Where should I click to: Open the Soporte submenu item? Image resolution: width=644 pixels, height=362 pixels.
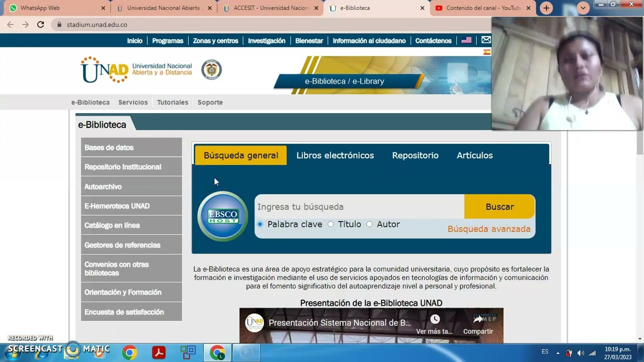(x=210, y=102)
